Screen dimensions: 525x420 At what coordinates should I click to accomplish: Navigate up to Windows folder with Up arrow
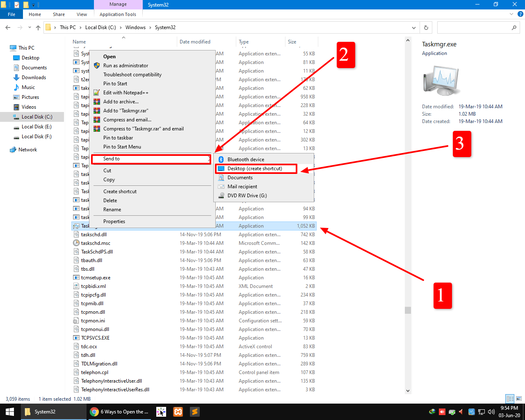point(38,27)
